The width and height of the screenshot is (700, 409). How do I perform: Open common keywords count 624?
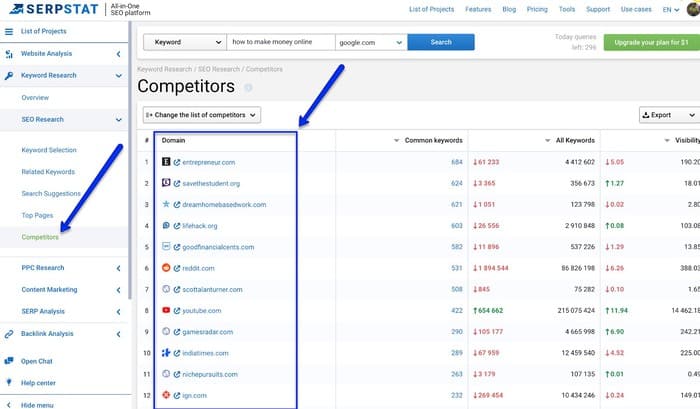tap(457, 184)
